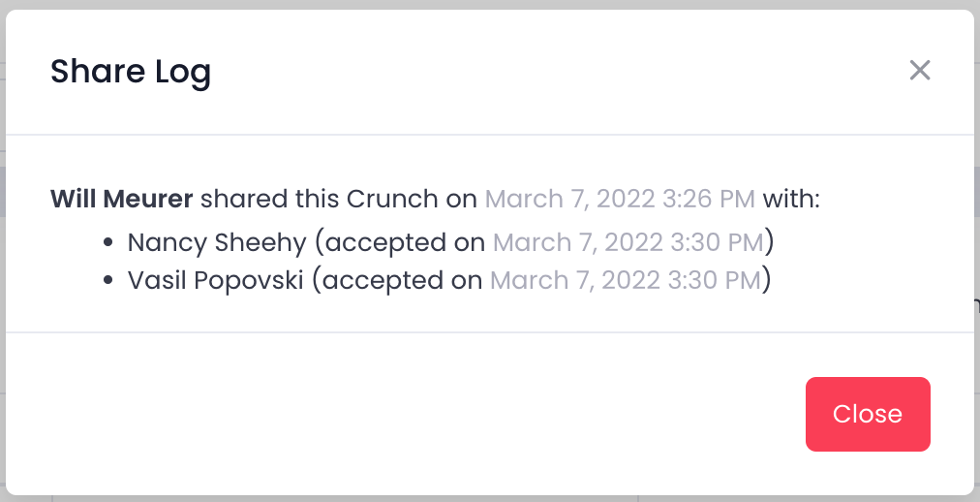
Task: Click the word "Crunch" in the share message
Action: 392,200
